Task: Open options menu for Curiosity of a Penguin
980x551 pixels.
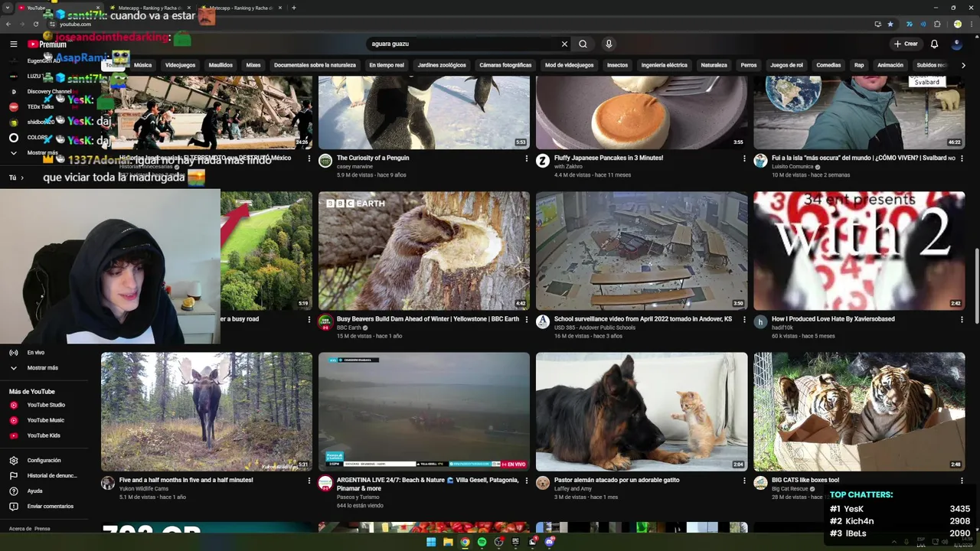Action: [527, 158]
